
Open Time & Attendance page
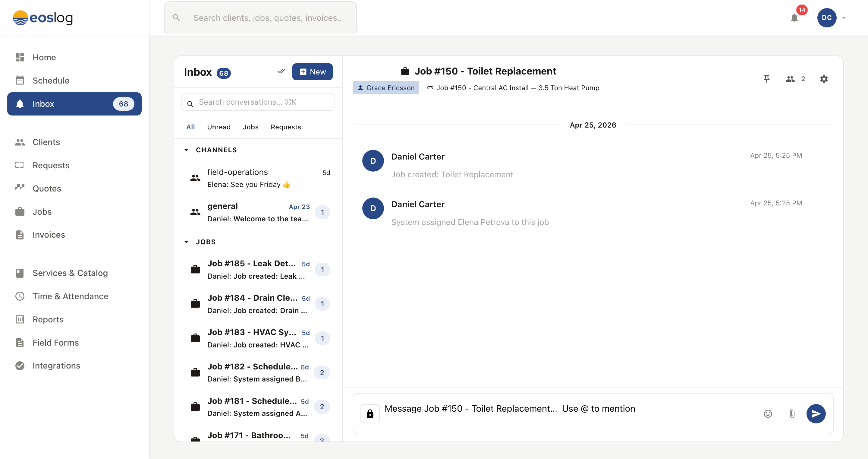point(74,296)
